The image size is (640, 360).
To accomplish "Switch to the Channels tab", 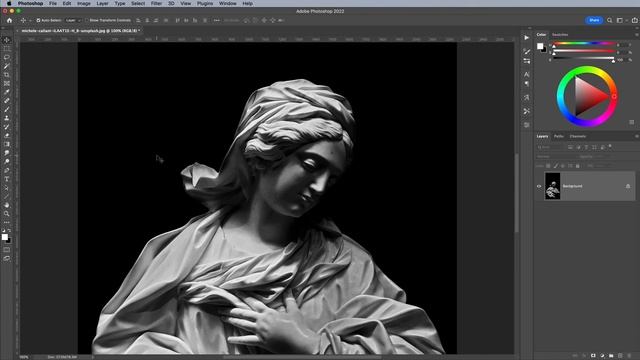I will pyautogui.click(x=578, y=136).
